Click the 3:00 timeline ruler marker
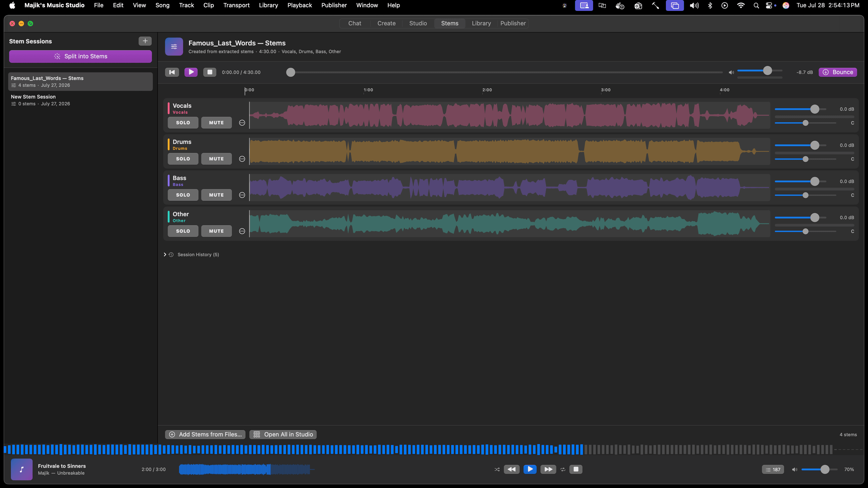868x488 pixels. coord(605,90)
